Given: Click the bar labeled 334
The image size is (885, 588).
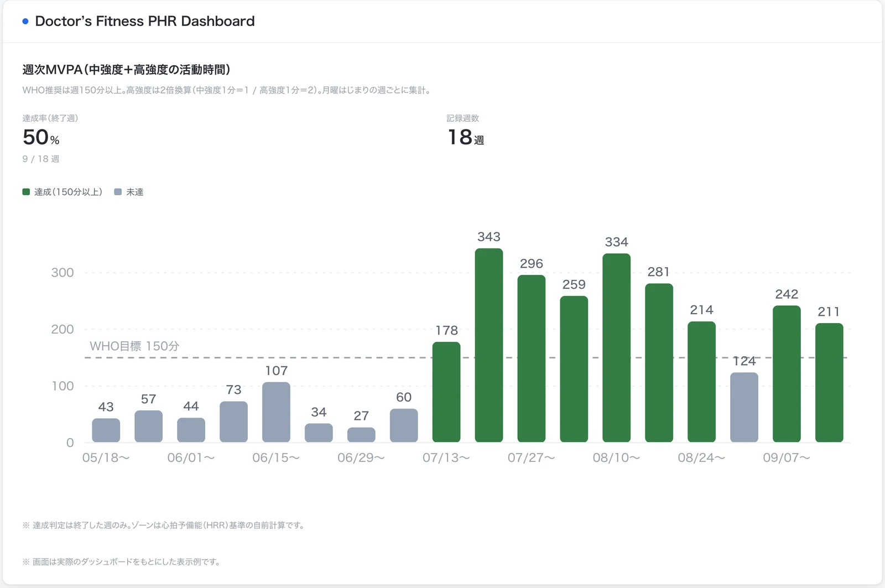Looking at the screenshot, I should [x=617, y=348].
